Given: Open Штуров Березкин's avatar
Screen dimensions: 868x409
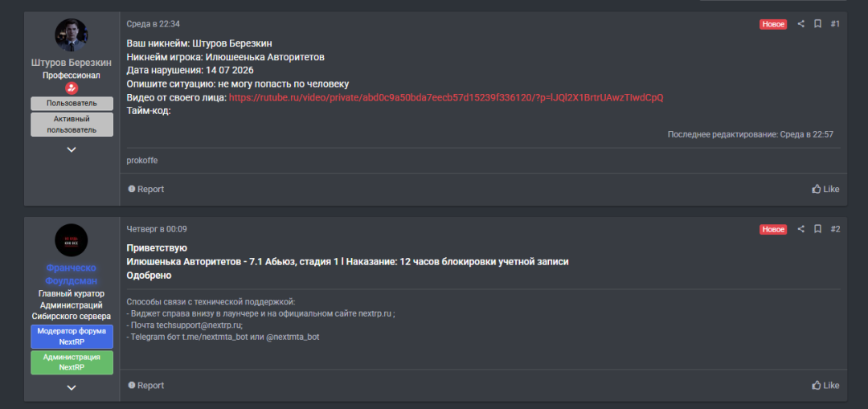Looking at the screenshot, I should [x=72, y=35].
